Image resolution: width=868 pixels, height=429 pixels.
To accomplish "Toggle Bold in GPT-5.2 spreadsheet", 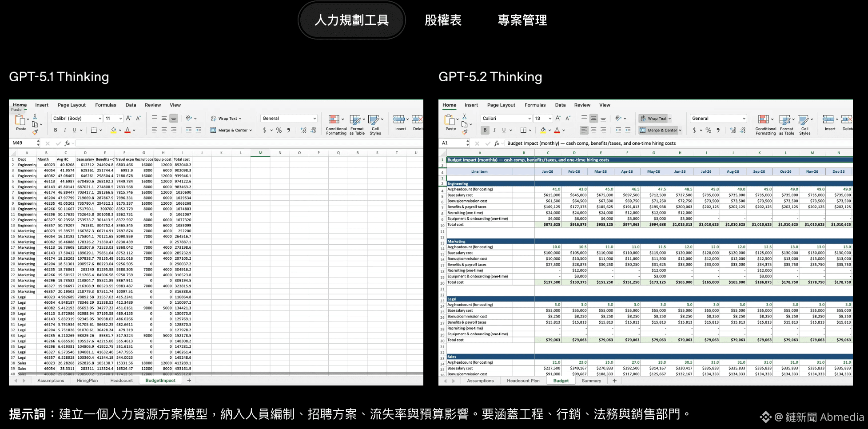I will tap(485, 130).
